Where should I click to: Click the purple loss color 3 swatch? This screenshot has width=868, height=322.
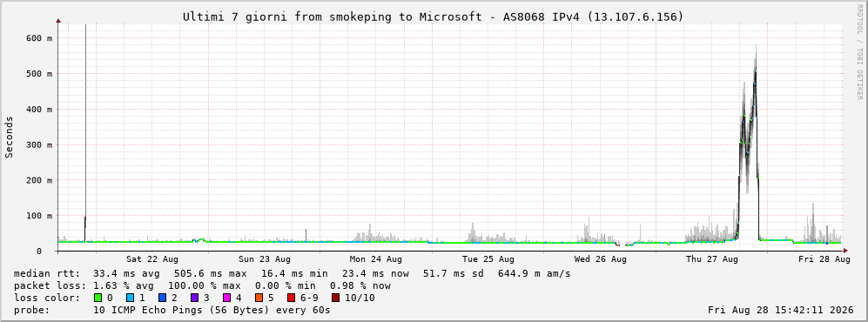(195, 299)
